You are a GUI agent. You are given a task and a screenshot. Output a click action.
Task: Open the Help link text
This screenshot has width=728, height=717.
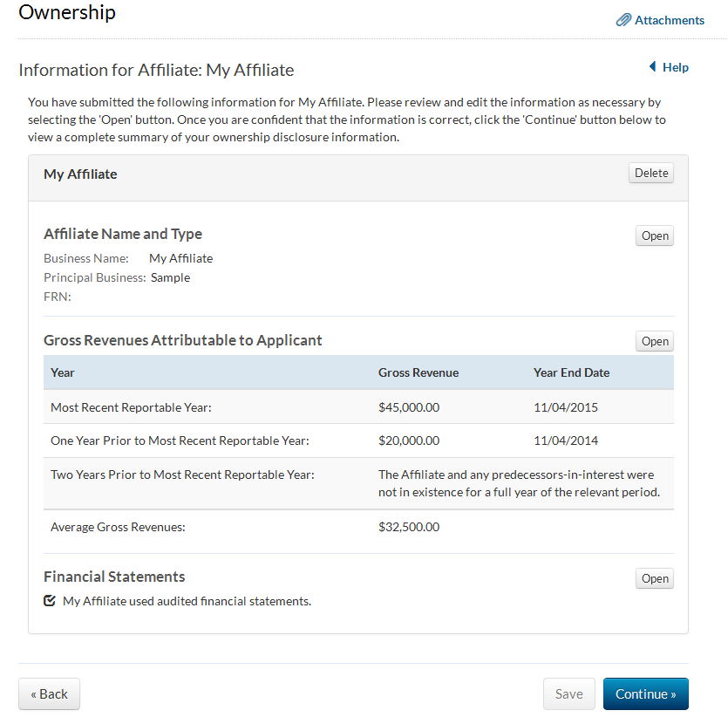point(676,67)
